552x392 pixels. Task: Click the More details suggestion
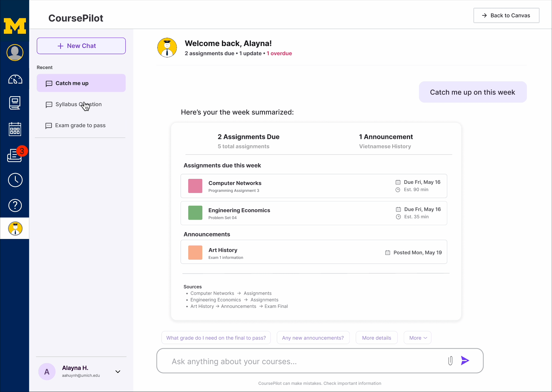[x=376, y=338]
